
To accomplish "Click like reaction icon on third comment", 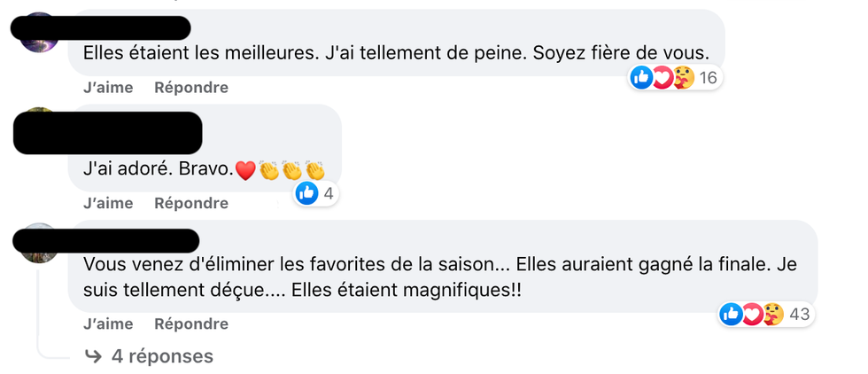I will pos(731,314).
